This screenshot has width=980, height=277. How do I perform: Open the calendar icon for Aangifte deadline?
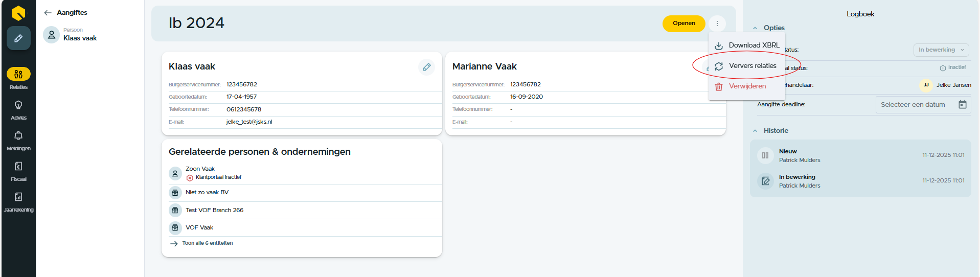coord(962,105)
